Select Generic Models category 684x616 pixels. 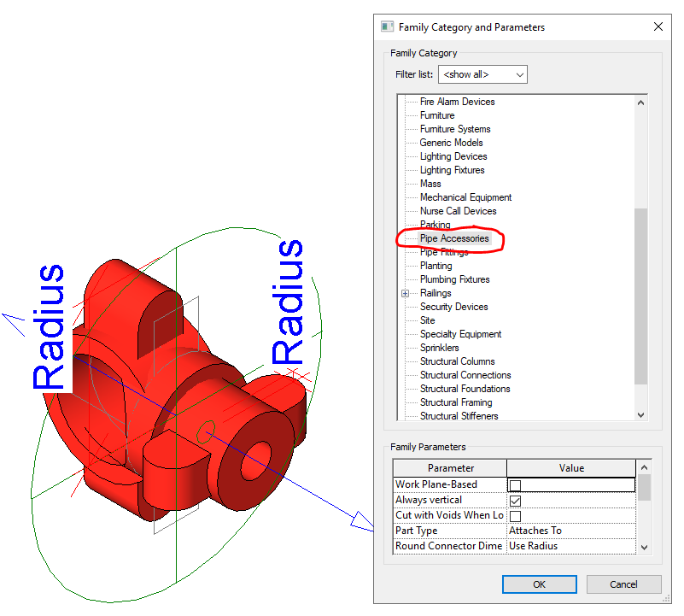tap(451, 143)
